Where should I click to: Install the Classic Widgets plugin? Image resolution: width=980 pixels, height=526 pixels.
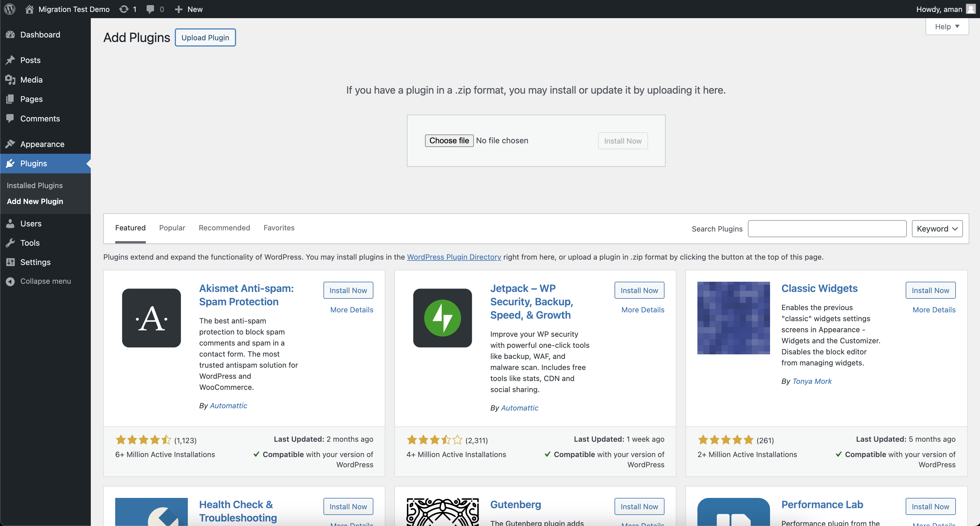930,290
